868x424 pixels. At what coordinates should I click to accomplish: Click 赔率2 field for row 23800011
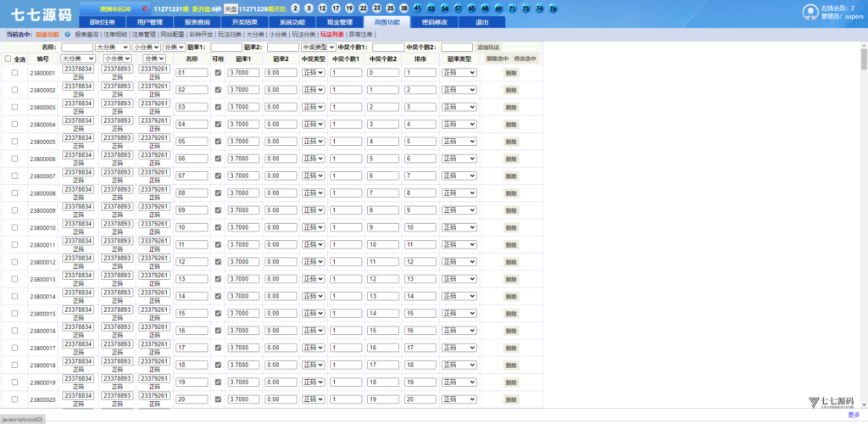[x=281, y=245]
